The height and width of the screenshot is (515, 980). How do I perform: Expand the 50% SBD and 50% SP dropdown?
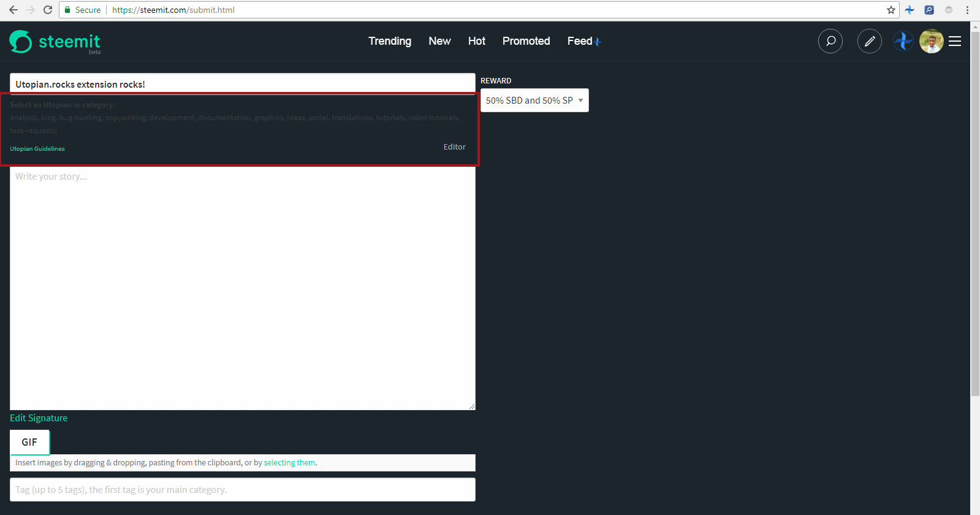[534, 101]
